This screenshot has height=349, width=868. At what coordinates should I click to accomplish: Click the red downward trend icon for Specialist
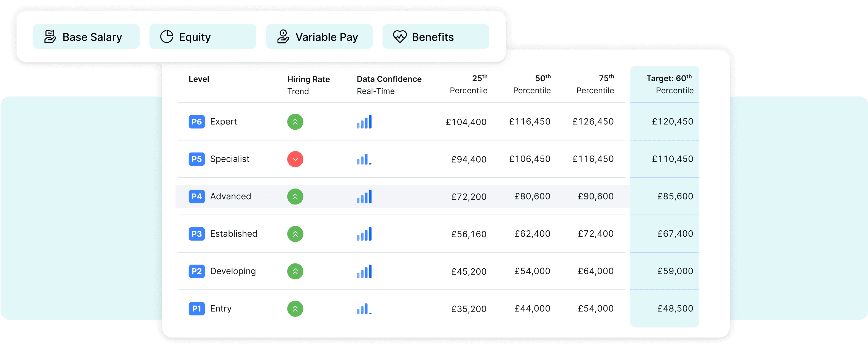[295, 159]
